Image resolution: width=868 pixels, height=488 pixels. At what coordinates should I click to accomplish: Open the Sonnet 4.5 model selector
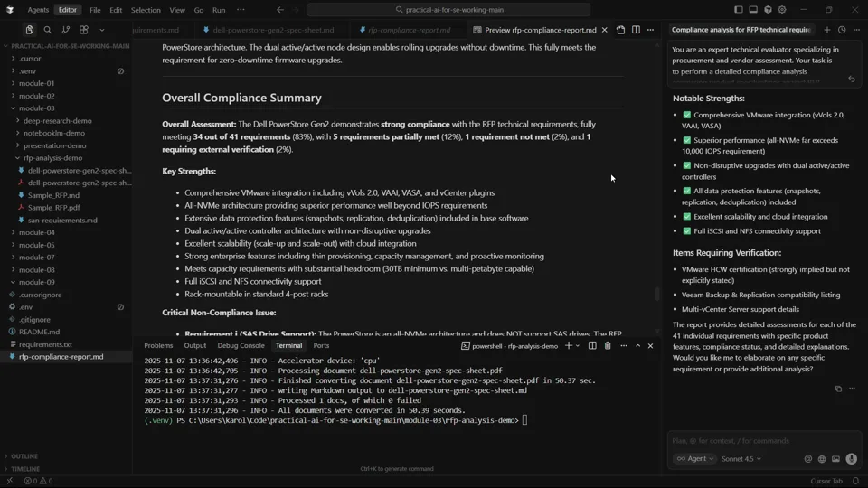741,459
